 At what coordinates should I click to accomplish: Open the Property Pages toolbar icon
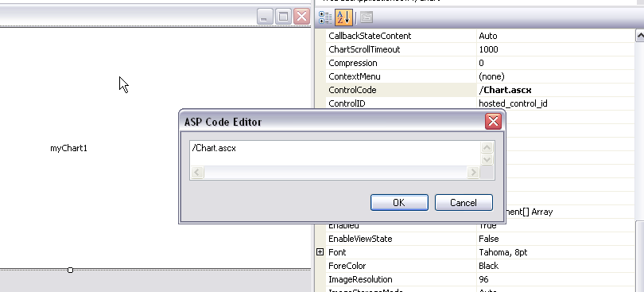367,18
